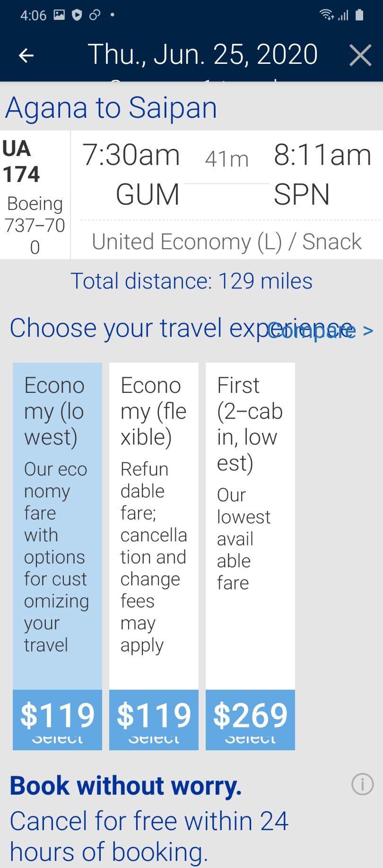Tap the link notification icon in status bar
The height and width of the screenshot is (868, 383).
[x=95, y=15]
